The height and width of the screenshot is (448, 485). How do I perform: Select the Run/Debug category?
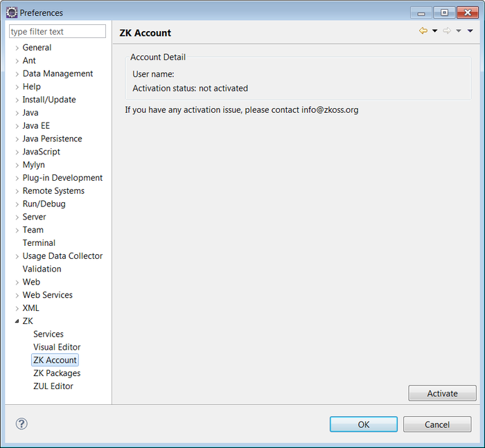[44, 204]
